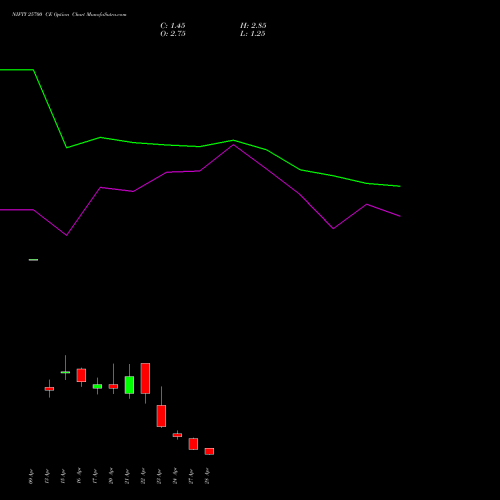Select the green candle for 21 Apr
500x500 pixels.
point(129,385)
